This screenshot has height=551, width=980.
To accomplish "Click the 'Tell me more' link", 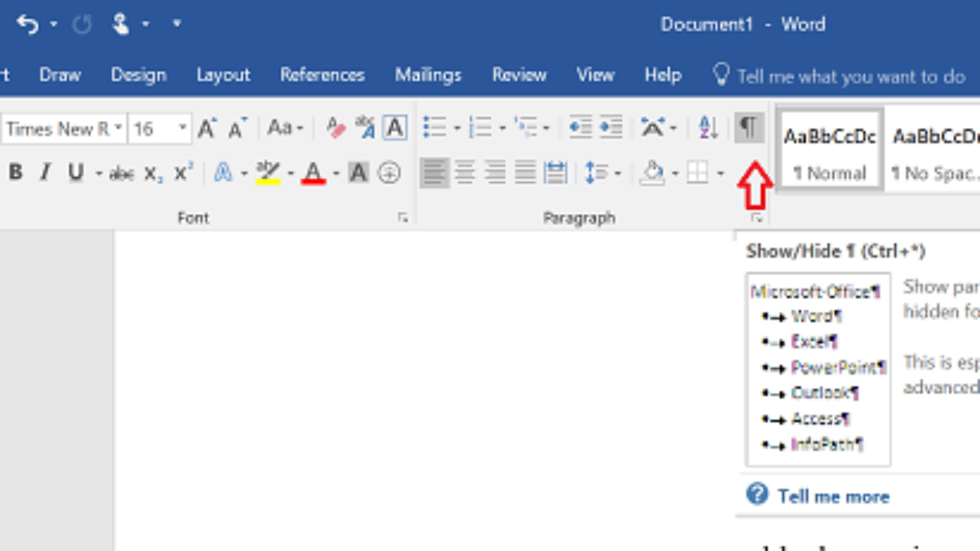I will [x=833, y=496].
